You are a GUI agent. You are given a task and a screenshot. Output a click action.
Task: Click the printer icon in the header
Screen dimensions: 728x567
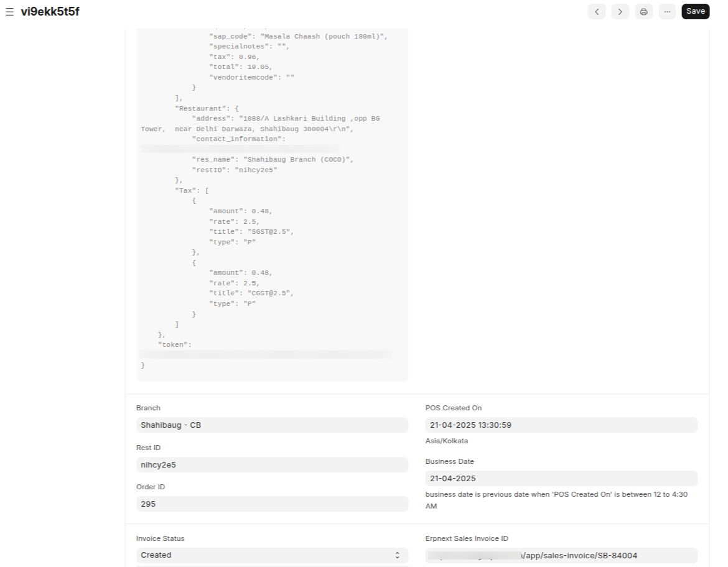click(643, 12)
